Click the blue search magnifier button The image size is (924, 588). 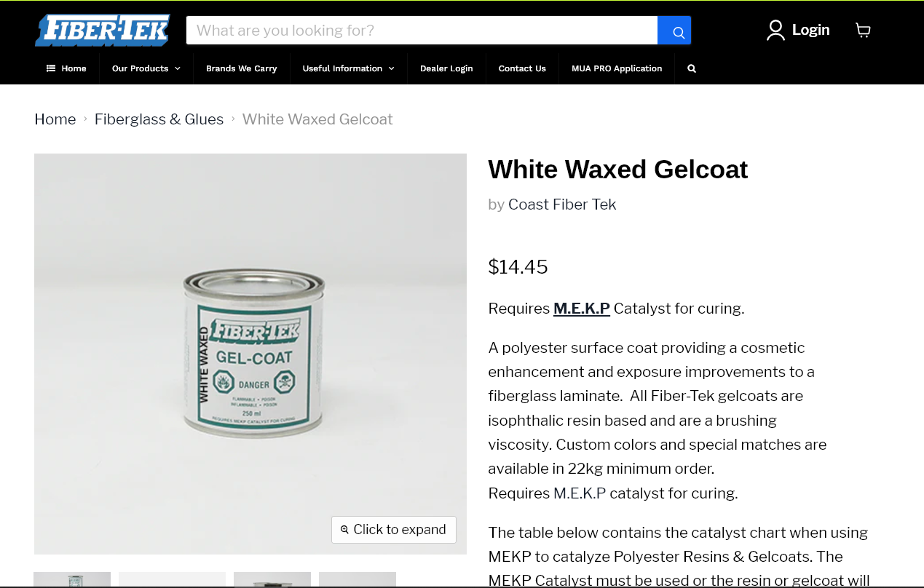[674, 31]
